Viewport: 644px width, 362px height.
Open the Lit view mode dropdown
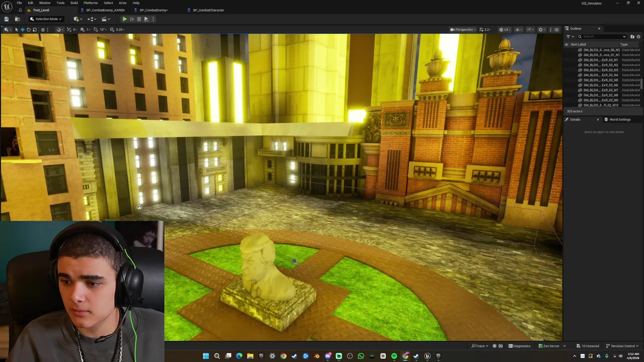tap(505, 30)
